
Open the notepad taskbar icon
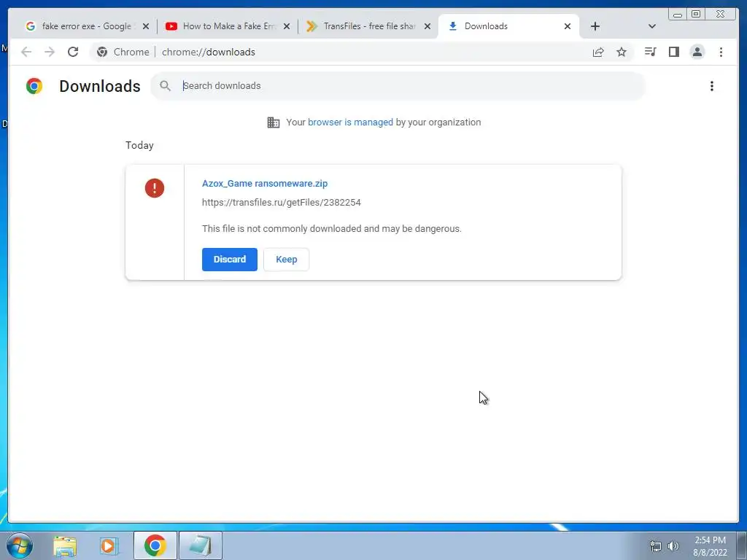tap(201, 545)
